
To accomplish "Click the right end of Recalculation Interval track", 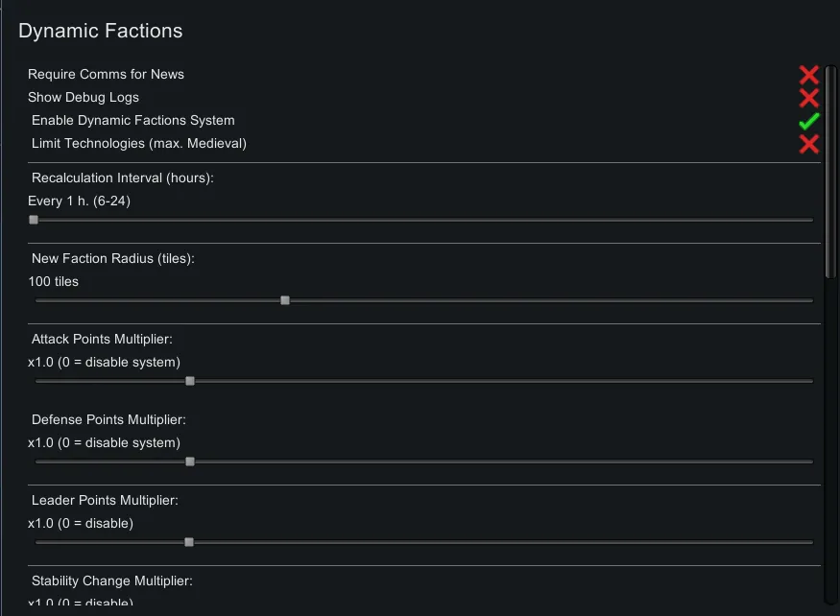I will coord(809,220).
